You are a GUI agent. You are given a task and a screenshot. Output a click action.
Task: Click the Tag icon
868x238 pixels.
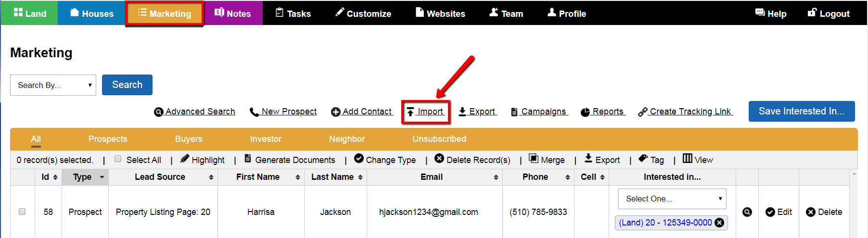(643, 159)
